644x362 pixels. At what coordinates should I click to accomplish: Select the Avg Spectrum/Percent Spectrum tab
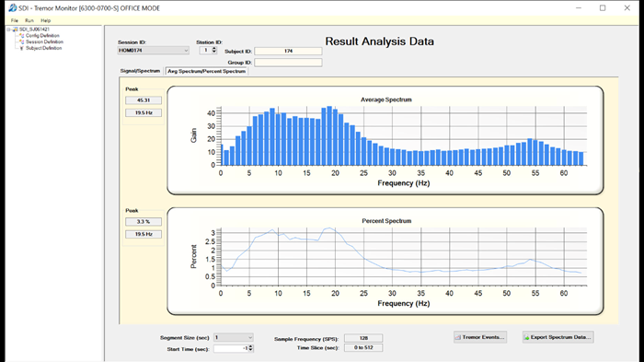tap(207, 71)
